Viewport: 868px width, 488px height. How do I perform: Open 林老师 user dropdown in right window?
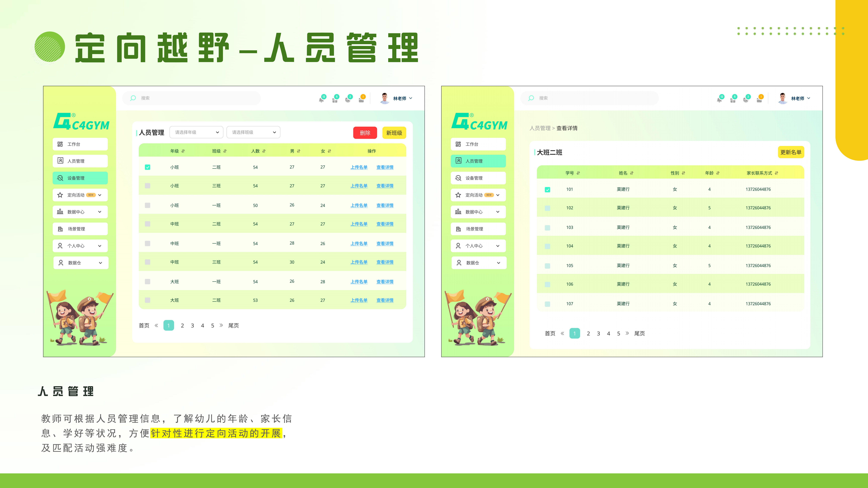808,98
